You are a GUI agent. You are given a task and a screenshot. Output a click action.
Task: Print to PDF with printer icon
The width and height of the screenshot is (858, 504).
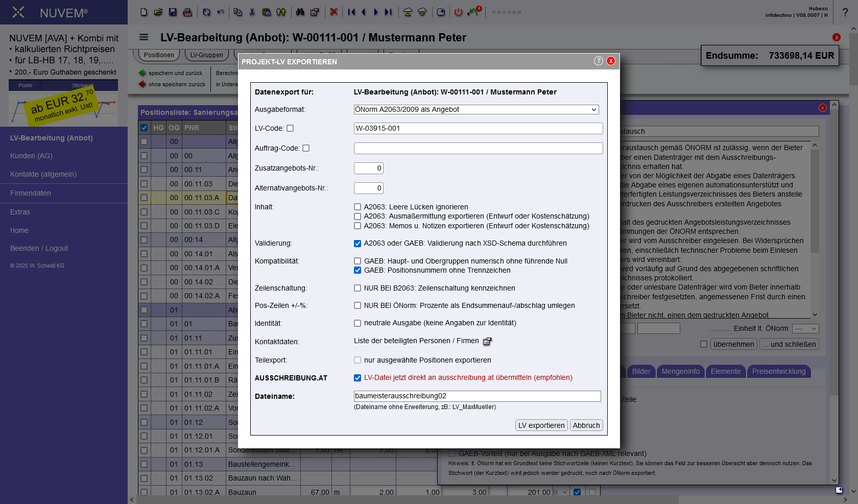(x=187, y=12)
